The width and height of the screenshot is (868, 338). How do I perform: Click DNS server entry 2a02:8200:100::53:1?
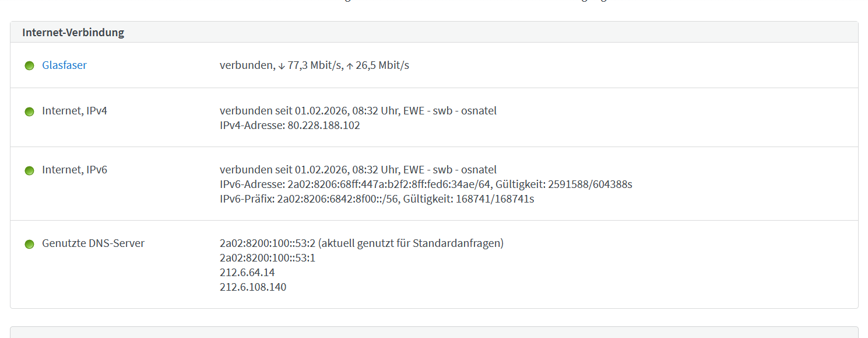(x=267, y=258)
